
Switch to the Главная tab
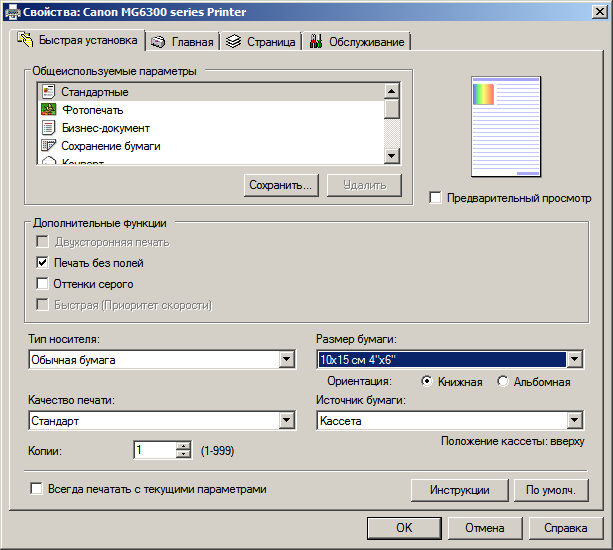pos(183,41)
